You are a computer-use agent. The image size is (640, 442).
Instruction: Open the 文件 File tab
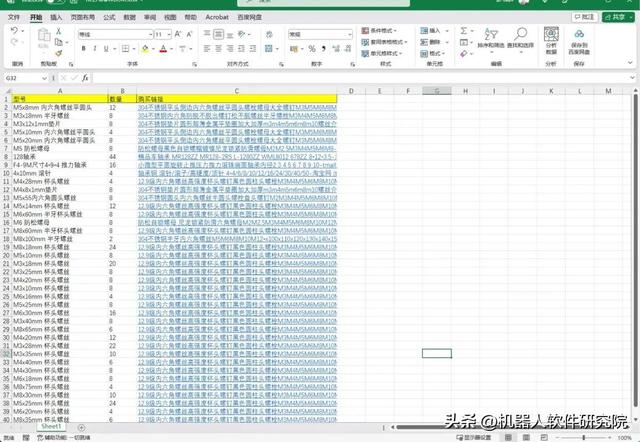point(14,17)
